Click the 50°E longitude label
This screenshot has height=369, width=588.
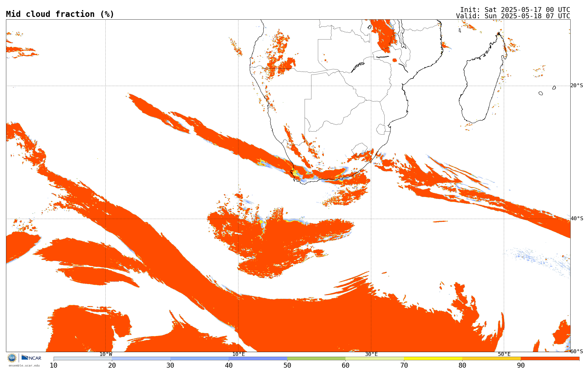point(504,354)
